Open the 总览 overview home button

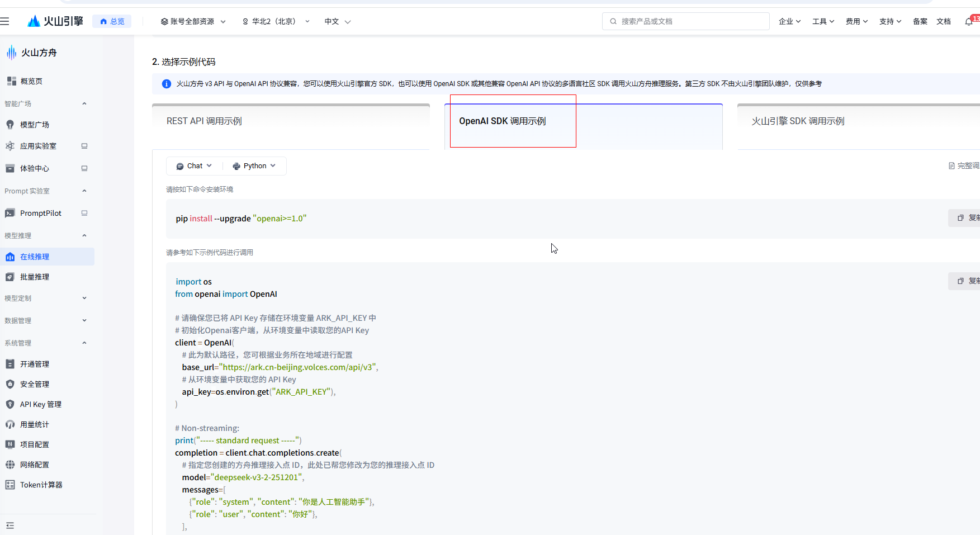112,21
